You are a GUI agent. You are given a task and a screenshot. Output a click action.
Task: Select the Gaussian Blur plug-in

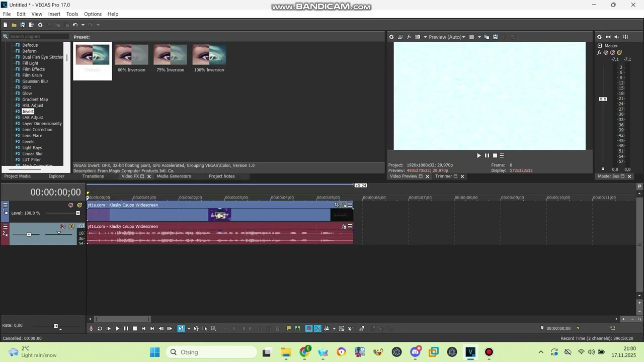click(x=35, y=81)
